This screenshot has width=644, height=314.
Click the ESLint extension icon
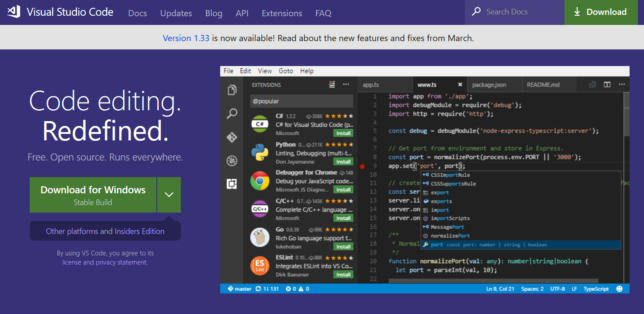tap(260, 265)
